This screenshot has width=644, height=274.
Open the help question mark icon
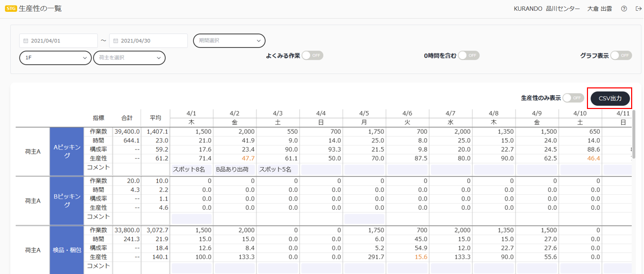[x=624, y=9]
